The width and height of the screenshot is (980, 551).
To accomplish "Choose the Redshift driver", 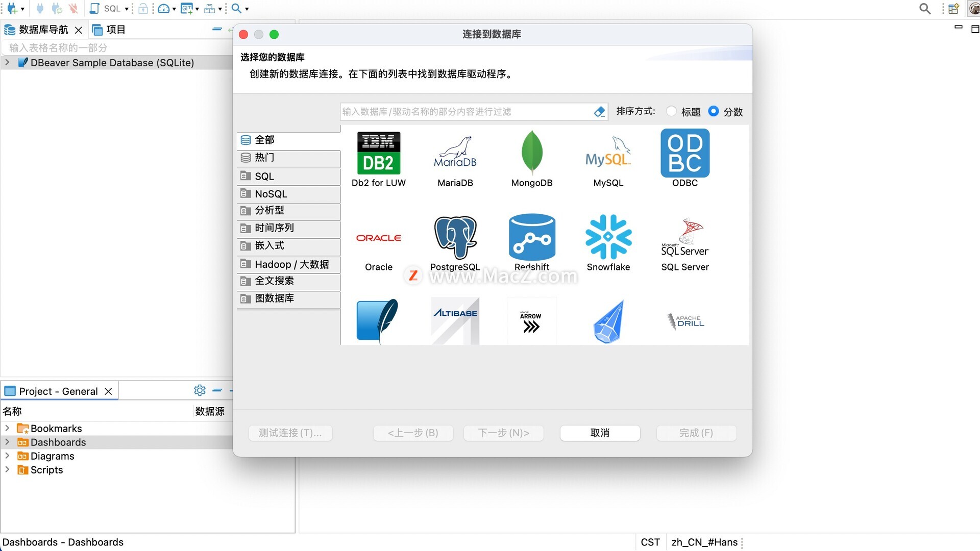I will [x=532, y=243].
